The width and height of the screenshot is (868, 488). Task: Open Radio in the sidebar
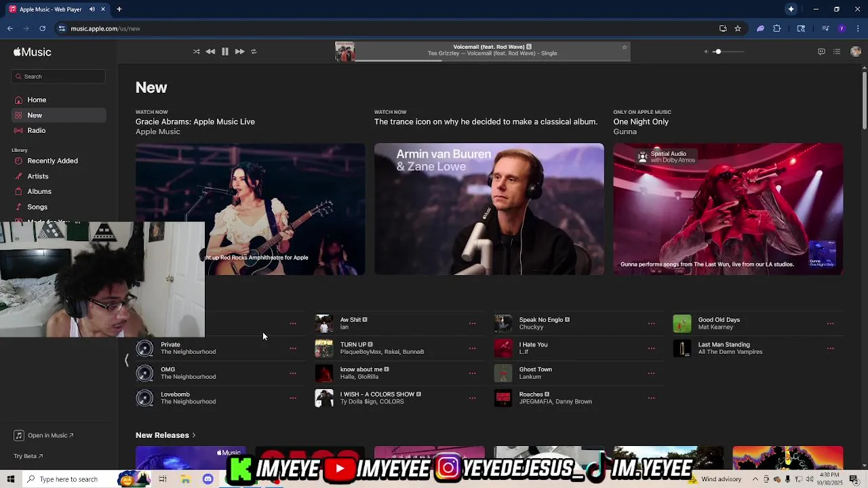point(59,131)
